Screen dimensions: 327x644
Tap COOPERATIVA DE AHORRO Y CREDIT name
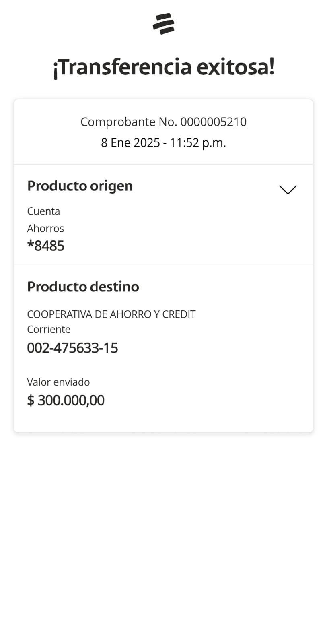click(x=111, y=314)
